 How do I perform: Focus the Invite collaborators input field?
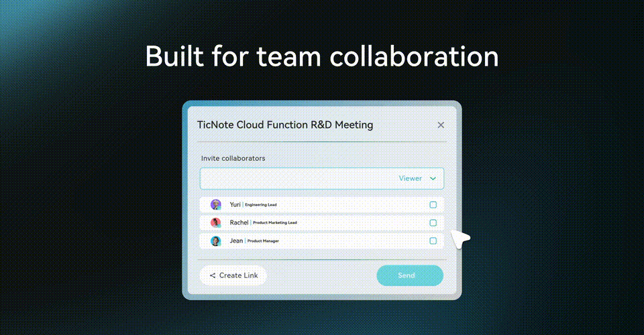pos(295,178)
